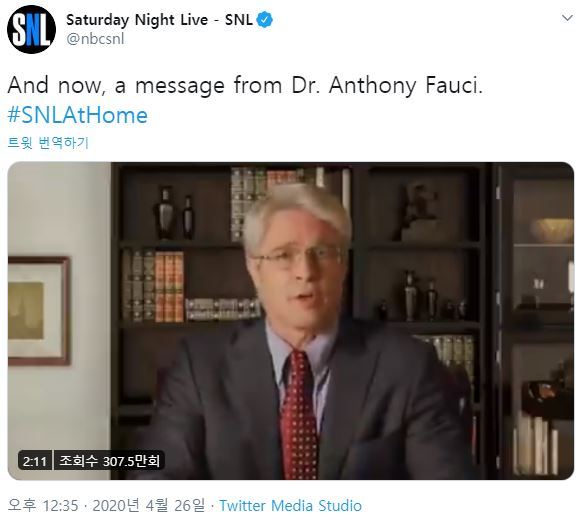
Task: Expand the tweet options chevron
Action: 567,18
